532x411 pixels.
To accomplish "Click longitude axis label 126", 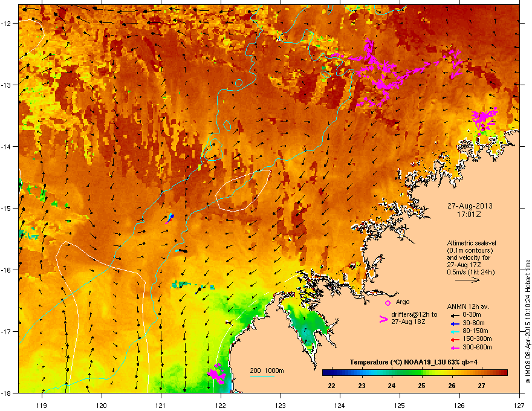I will pyautogui.click(x=459, y=405).
